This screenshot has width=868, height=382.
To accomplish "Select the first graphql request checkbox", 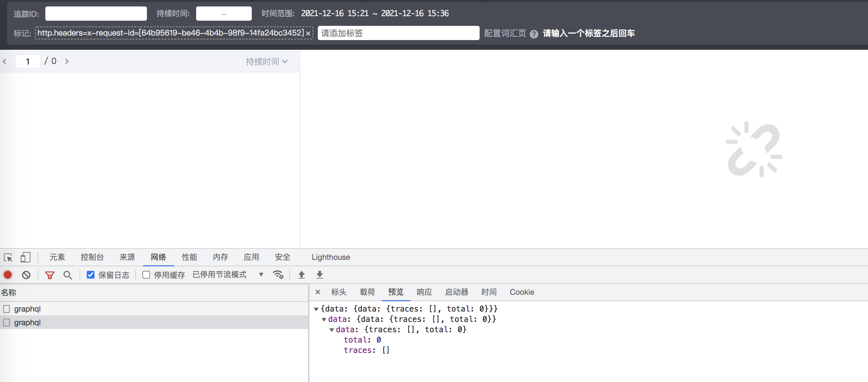I will [7, 308].
